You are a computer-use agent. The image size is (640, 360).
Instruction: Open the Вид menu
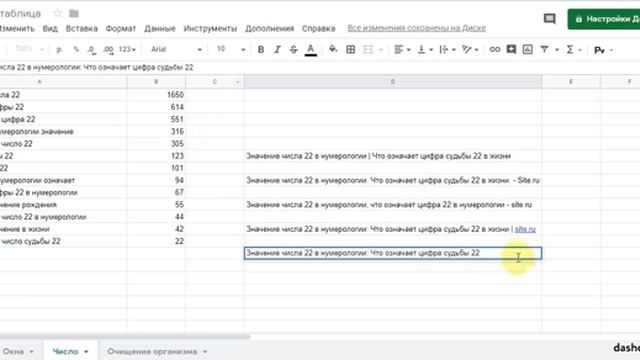pyautogui.click(x=50, y=29)
